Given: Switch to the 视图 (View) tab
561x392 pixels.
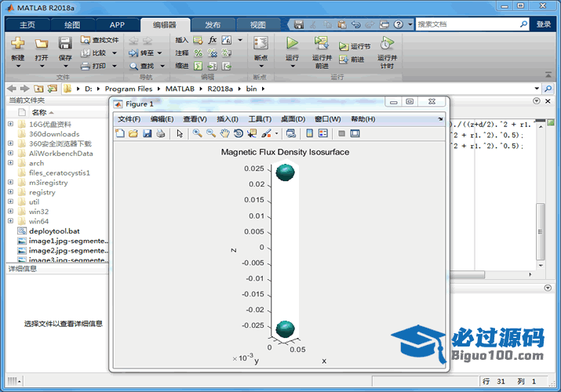Looking at the screenshot, I should click(257, 24).
